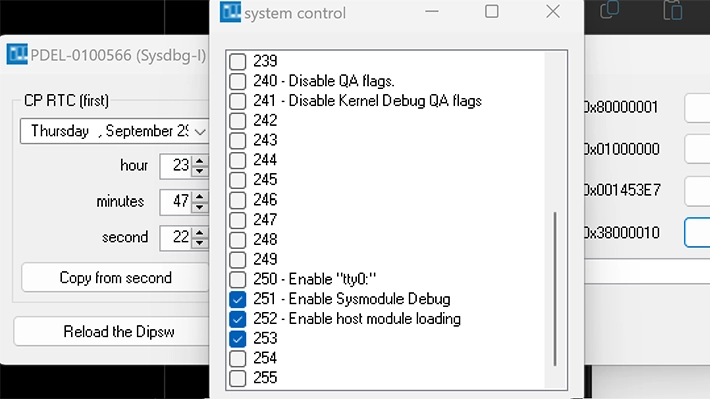This screenshot has width=710, height=399.
Task: Decrease the minutes value with the down arrow
Action: (x=199, y=207)
